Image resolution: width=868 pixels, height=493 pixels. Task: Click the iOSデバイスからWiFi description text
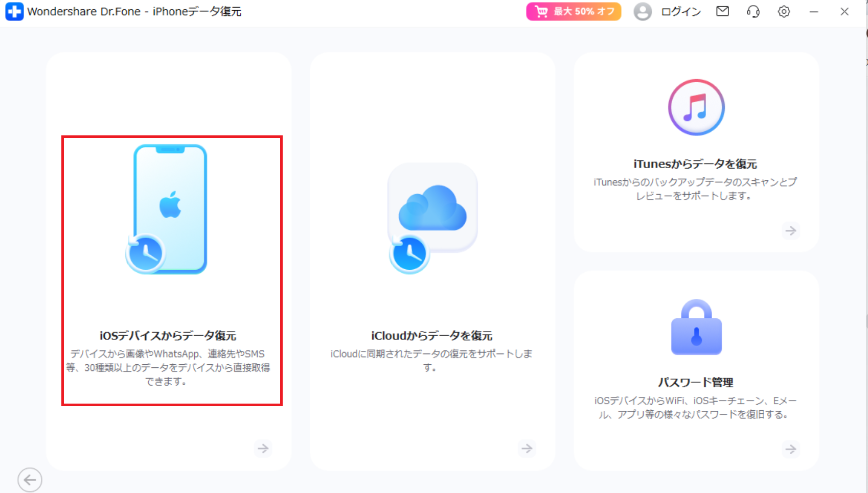click(695, 407)
